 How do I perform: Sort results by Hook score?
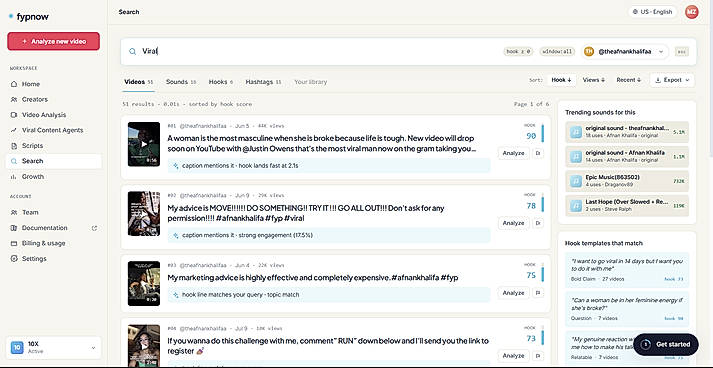tap(561, 80)
